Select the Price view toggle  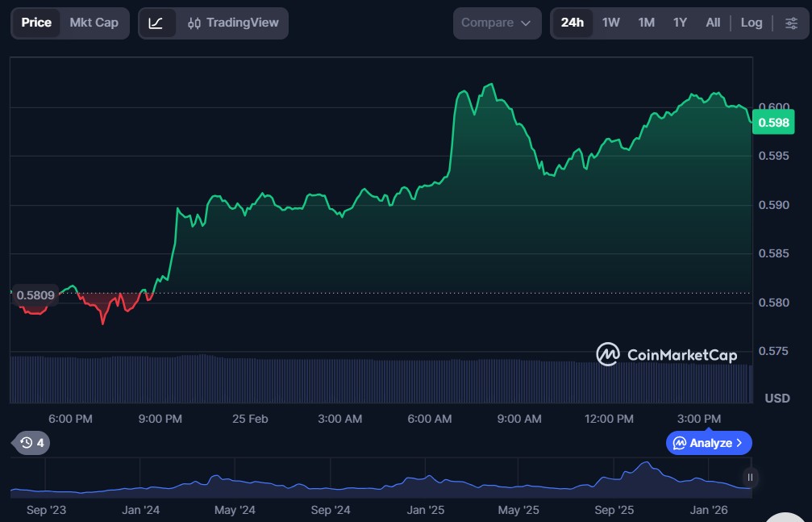point(36,23)
